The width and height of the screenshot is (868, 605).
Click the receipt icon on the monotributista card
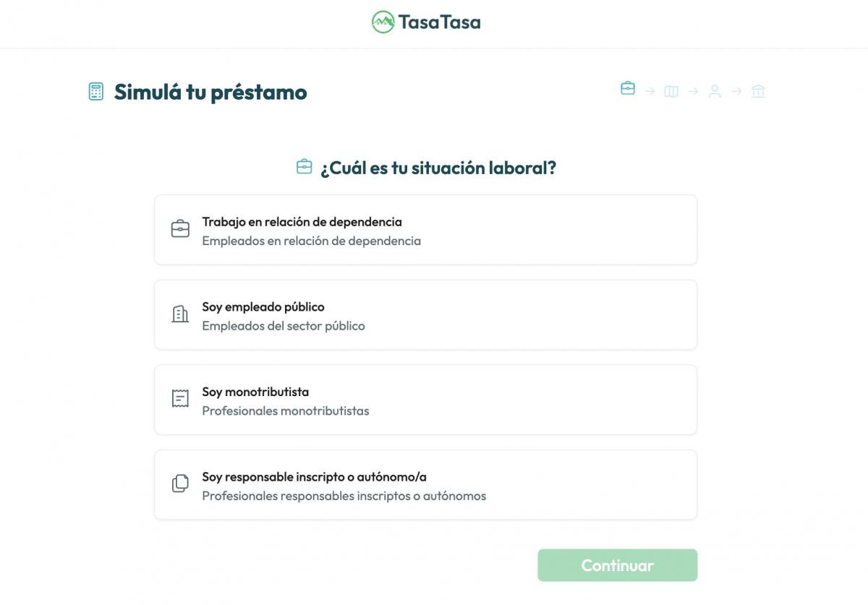[179, 398]
